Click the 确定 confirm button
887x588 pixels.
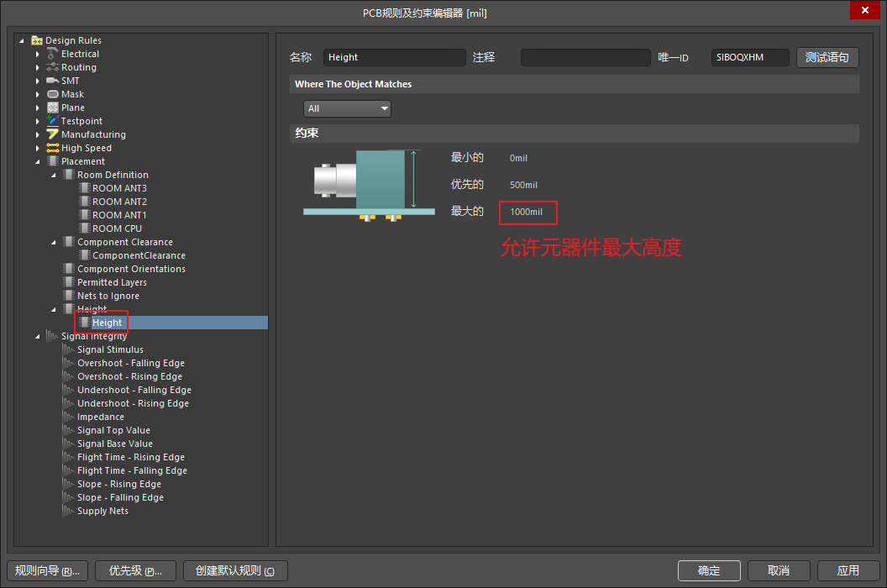pyautogui.click(x=709, y=570)
